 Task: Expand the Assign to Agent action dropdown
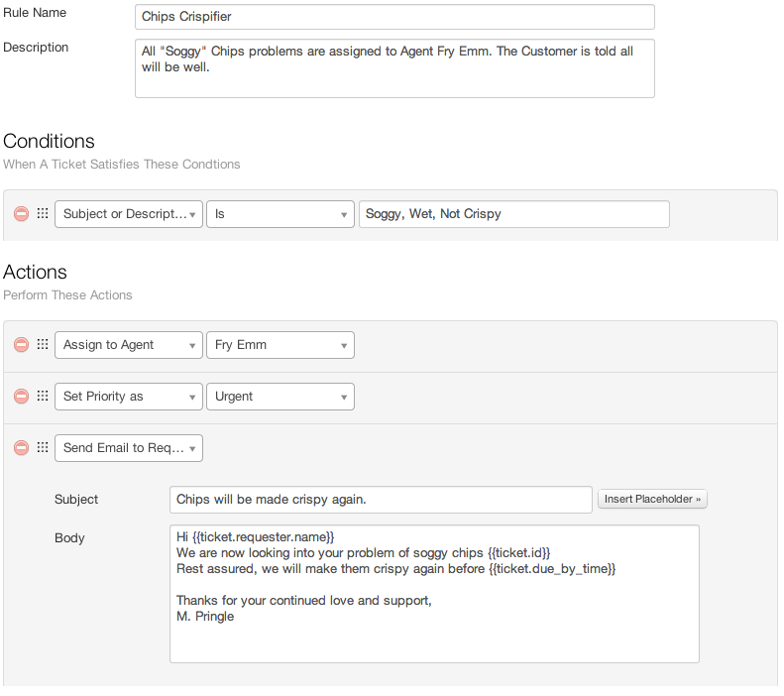(129, 345)
